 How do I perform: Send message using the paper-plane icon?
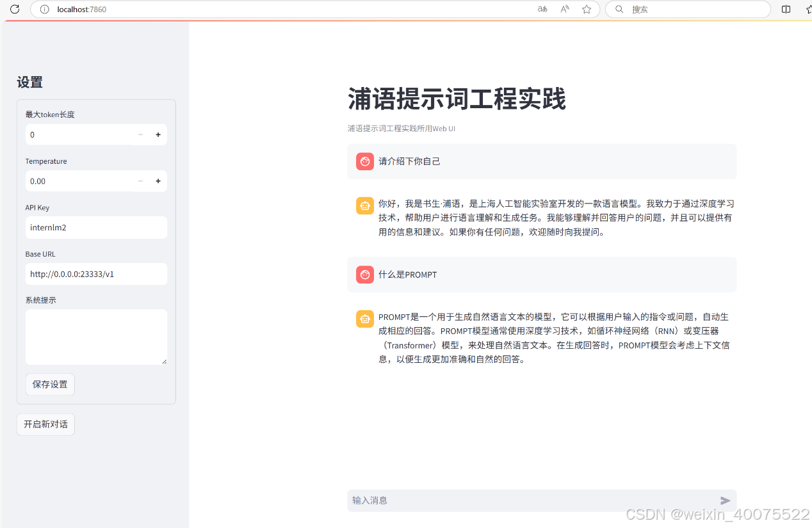click(x=725, y=500)
